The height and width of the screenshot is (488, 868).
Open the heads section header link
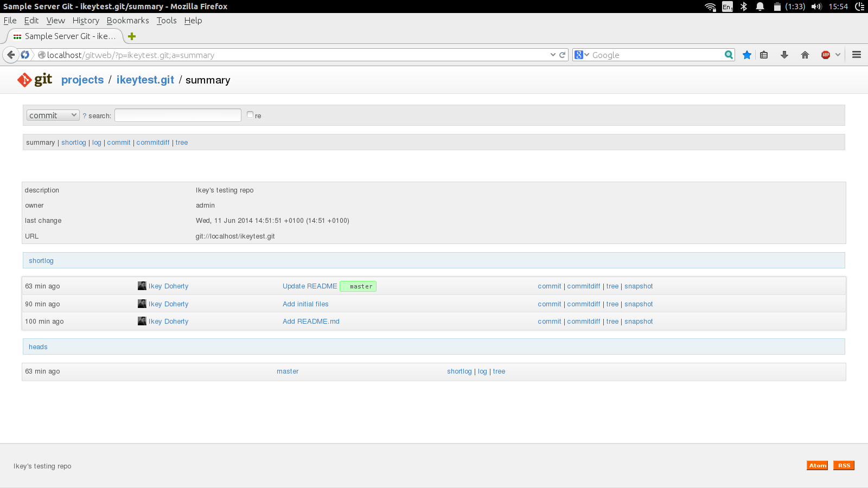point(38,347)
